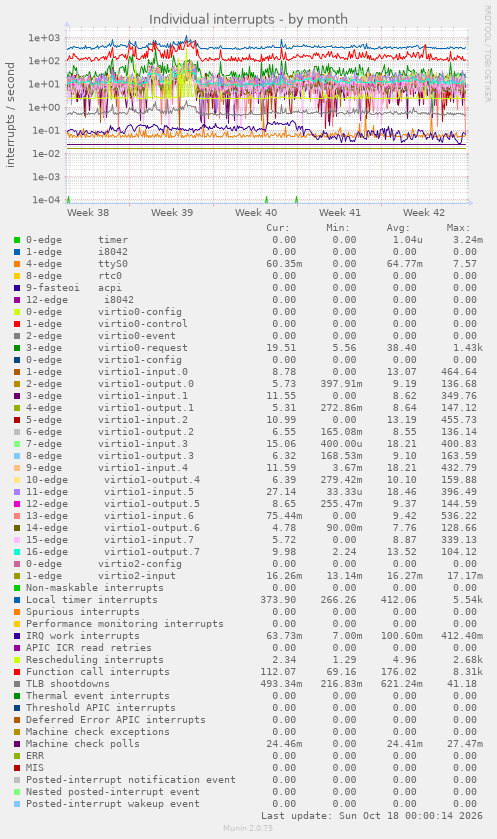Click the 12-edge i8042 row label

(x=80, y=300)
